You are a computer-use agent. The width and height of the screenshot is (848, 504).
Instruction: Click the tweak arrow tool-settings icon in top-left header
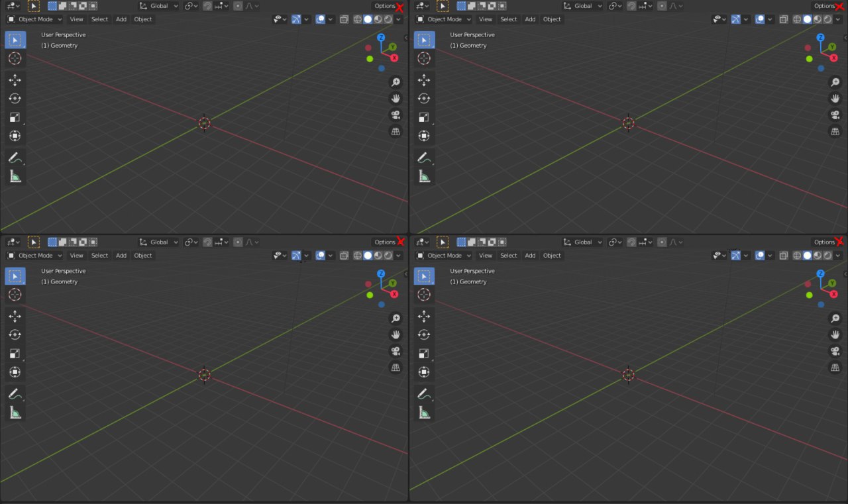pyautogui.click(x=34, y=6)
